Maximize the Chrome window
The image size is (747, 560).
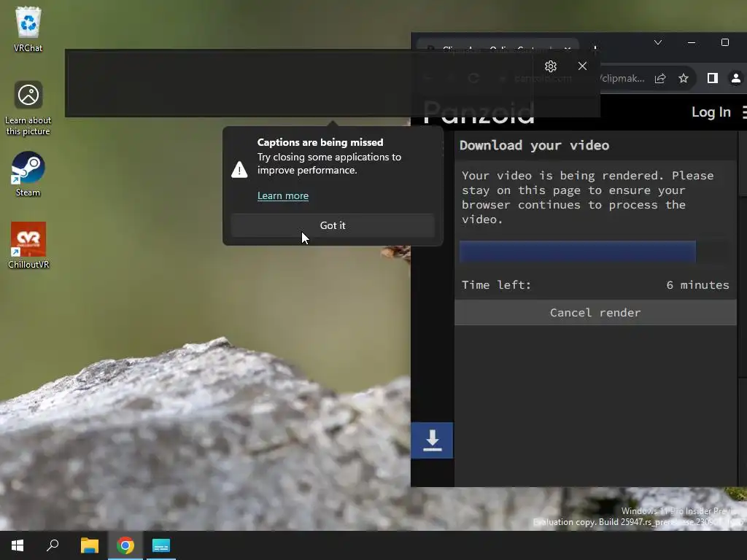tap(724, 42)
